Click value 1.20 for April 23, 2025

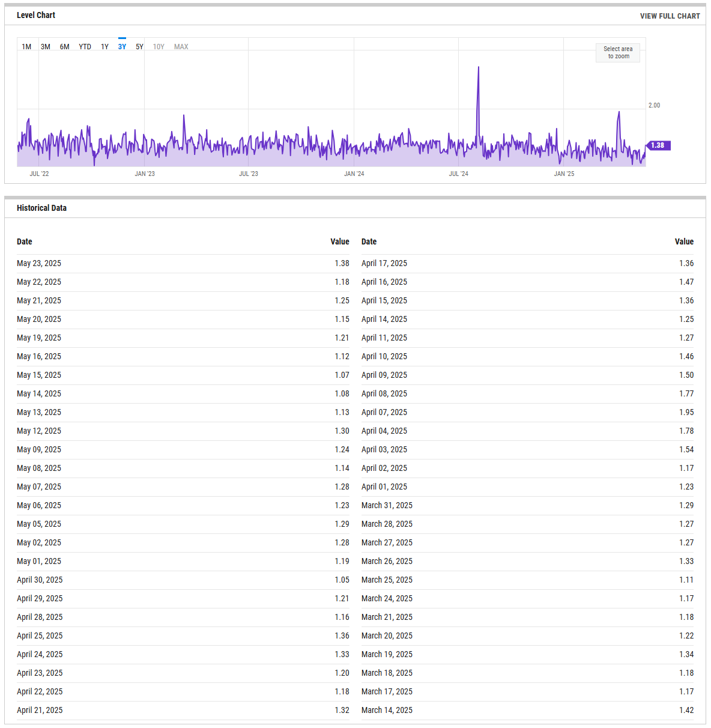coord(342,673)
